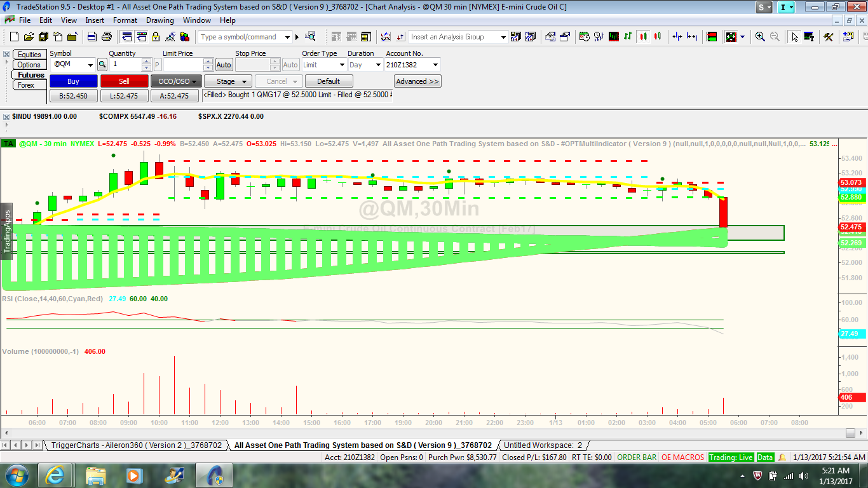Expand the Order Type dropdown
Image resolution: width=868 pixels, height=488 pixels.
pyautogui.click(x=342, y=65)
